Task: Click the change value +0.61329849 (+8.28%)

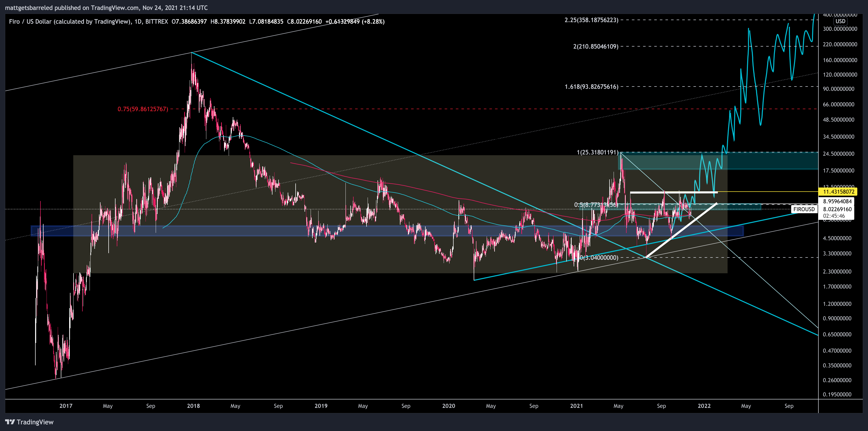Action: (355, 22)
